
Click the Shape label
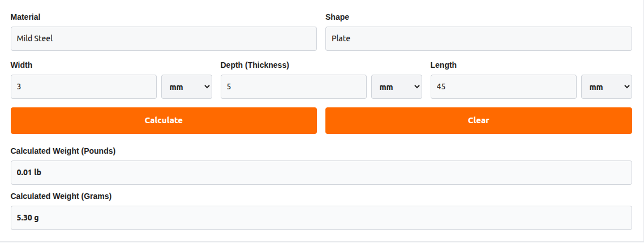tap(337, 17)
